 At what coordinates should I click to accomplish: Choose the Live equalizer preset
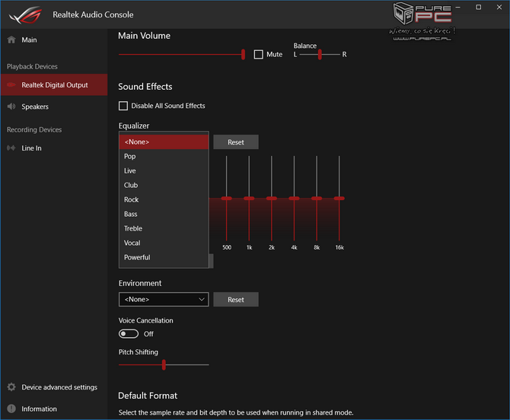164,170
